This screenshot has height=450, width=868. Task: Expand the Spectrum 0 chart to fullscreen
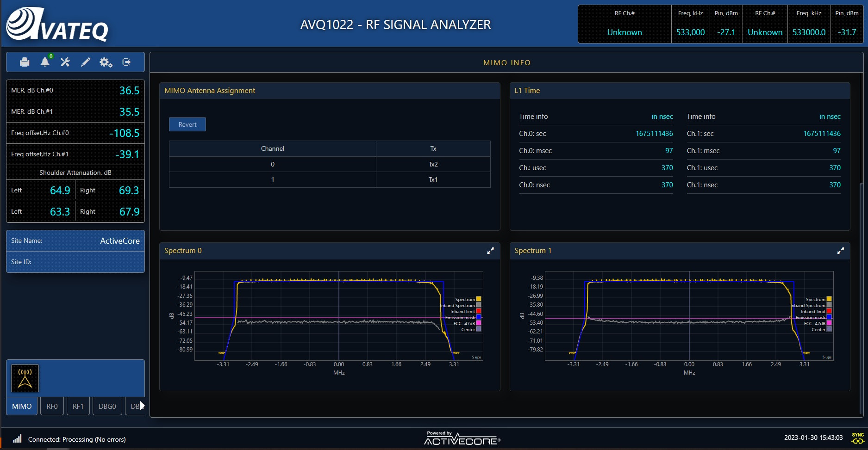(490, 251)
